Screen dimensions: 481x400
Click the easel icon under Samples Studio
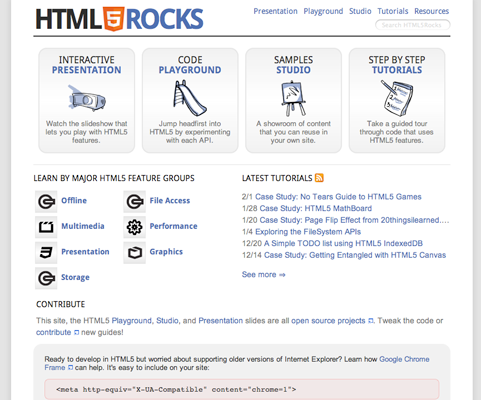pos(293,98)
